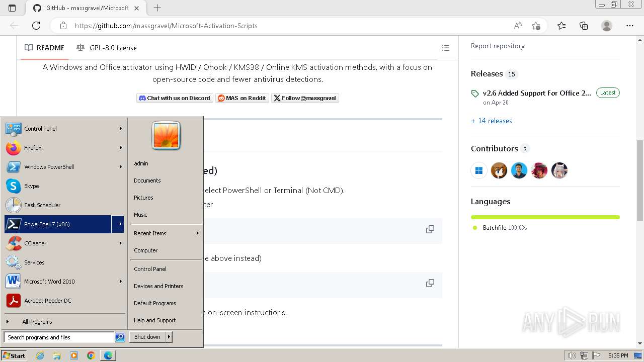Click the Shut down button
The width and height of the screenshot is (644, 362).
point(147,337)
